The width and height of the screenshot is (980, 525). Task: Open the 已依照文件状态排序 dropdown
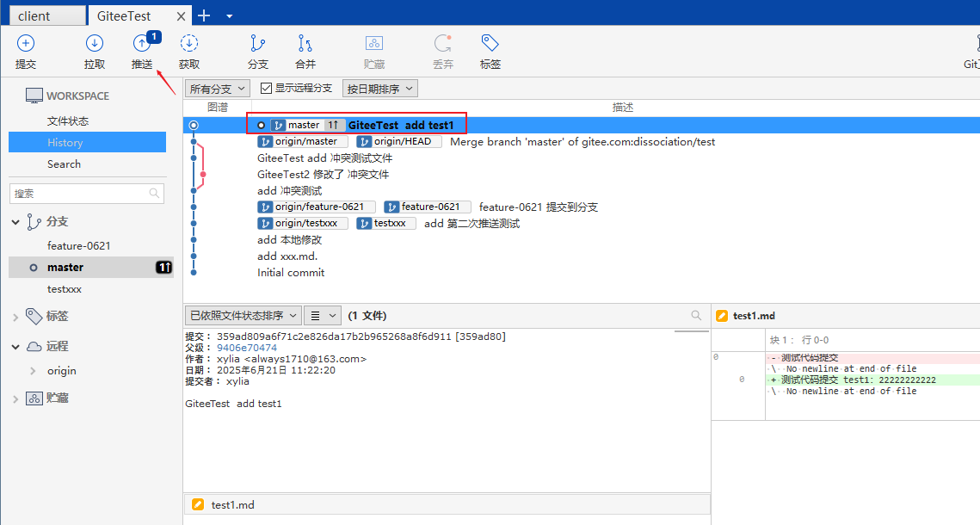243,316
